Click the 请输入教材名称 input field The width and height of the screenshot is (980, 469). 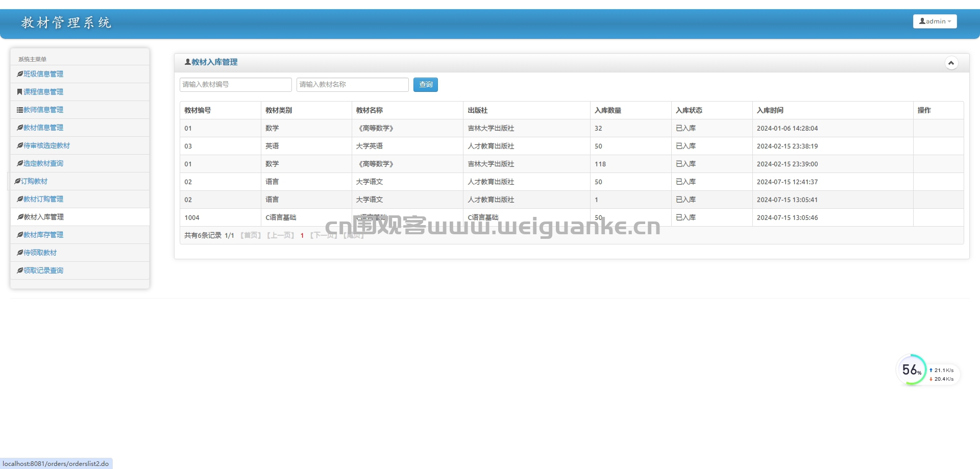[353, 85]
